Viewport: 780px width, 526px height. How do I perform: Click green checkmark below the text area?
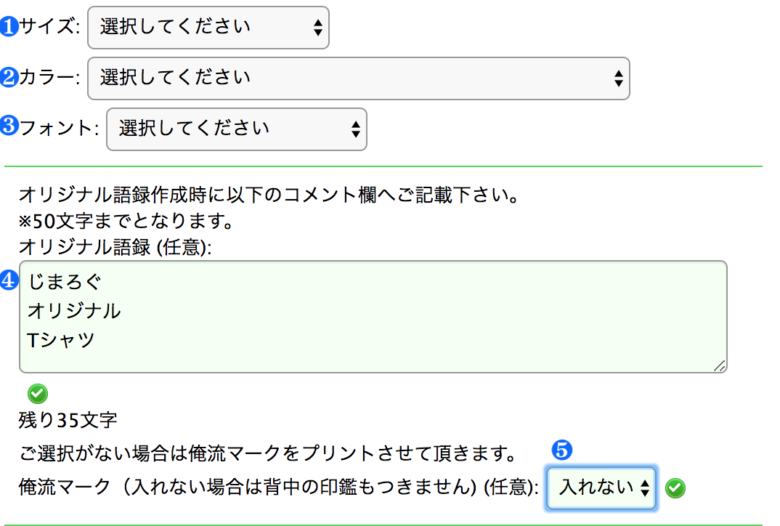pos(37,393)
